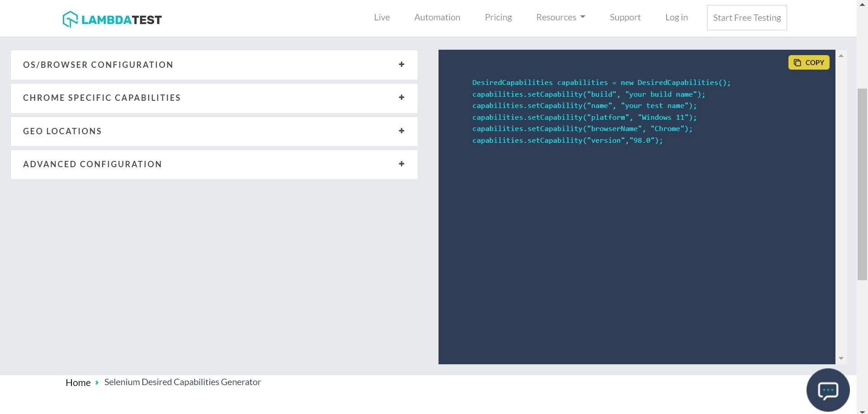
Task: Copy the generated capabilities code
Action: click(808, 62)
